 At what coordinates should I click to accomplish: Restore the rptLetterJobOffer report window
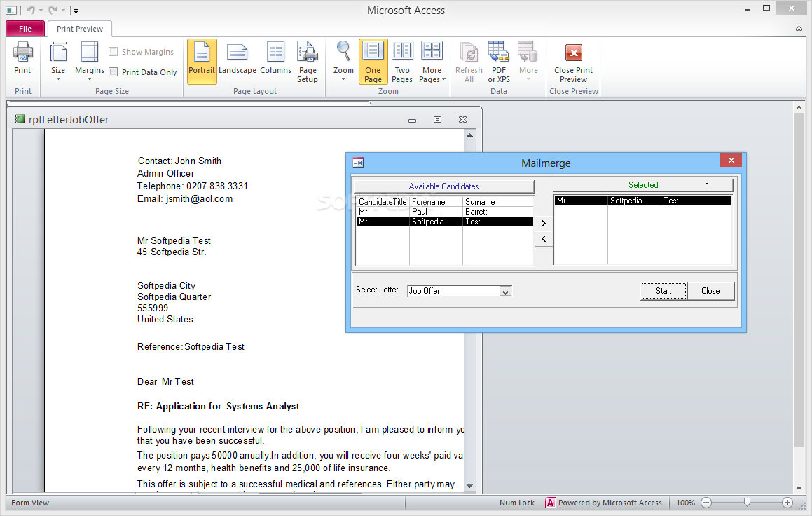(438, 120)
